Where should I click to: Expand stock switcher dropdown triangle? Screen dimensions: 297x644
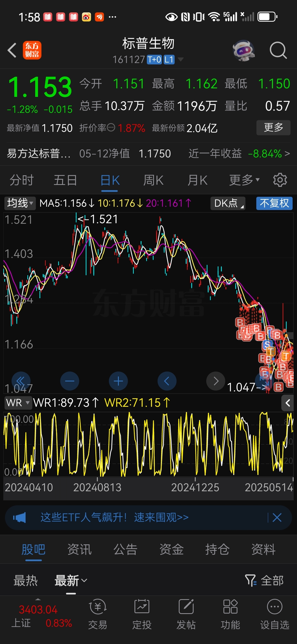181,59
